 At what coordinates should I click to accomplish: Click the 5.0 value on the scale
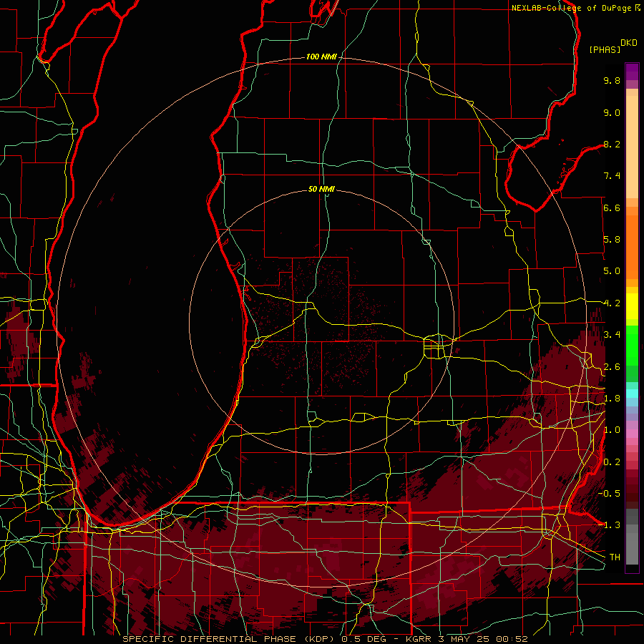tap(612, 271)
